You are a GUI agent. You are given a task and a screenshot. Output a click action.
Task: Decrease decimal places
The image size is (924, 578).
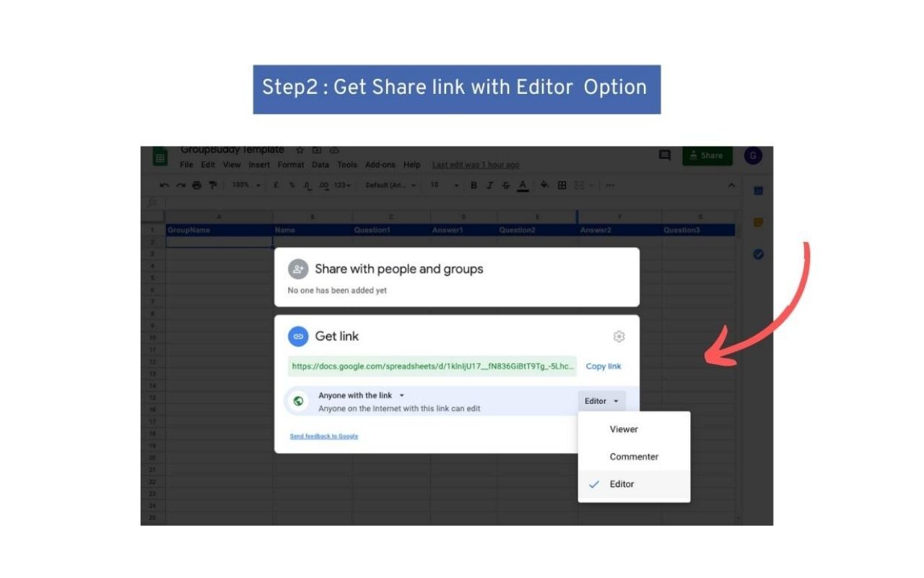(308, 186)
